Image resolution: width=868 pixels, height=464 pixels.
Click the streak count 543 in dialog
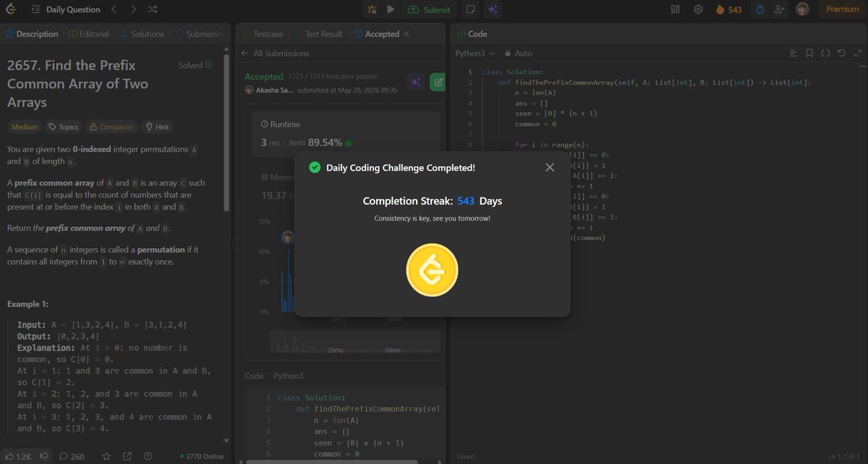(466, 201)
